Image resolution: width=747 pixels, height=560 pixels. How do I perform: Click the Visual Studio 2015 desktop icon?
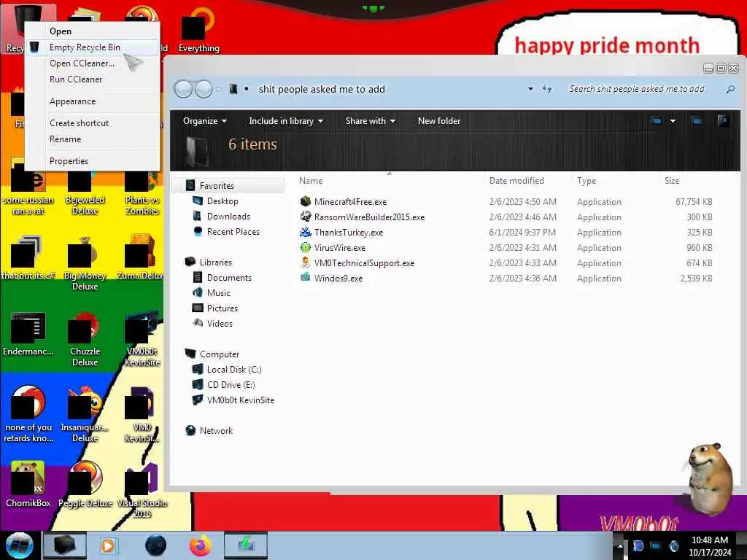click(142, 491)
